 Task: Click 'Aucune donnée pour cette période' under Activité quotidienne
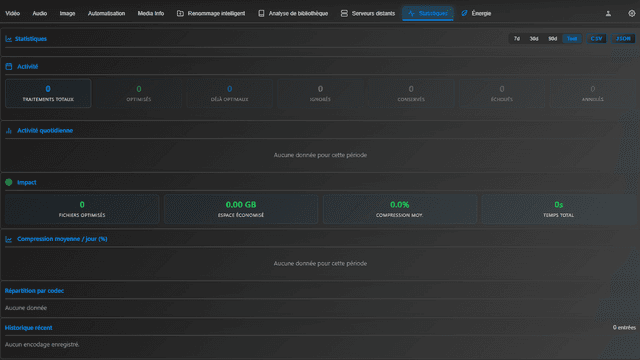(x=320, y=155)
